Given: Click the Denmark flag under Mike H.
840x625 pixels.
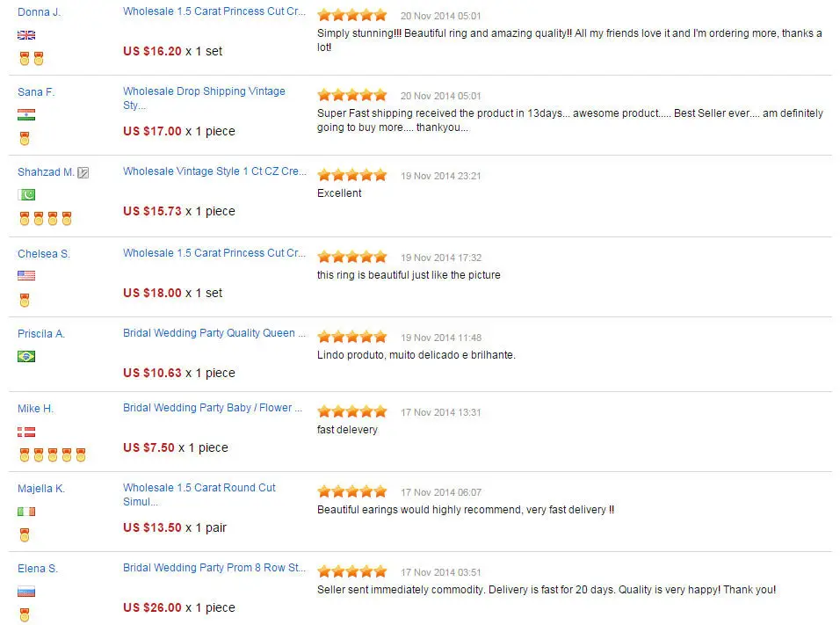Looking at the screenshot, I should (26, 432).
